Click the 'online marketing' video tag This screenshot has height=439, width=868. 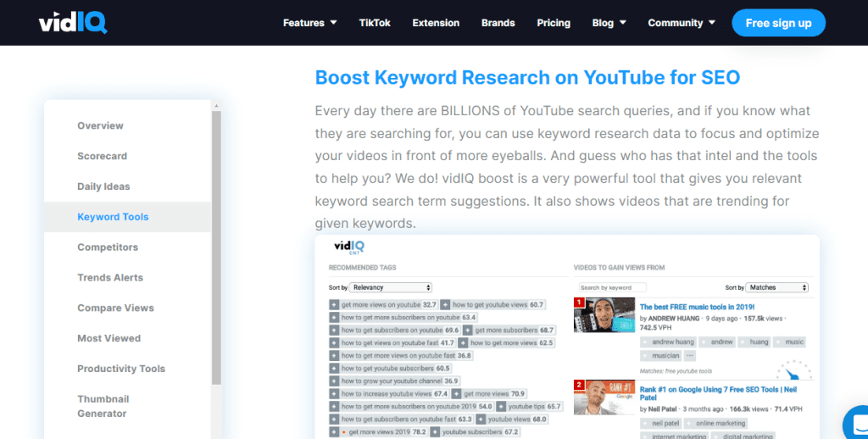[715, 424]
